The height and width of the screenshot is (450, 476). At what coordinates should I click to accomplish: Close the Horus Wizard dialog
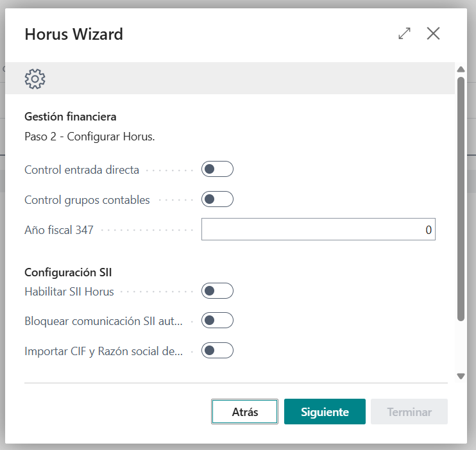(x=433, y=33)
